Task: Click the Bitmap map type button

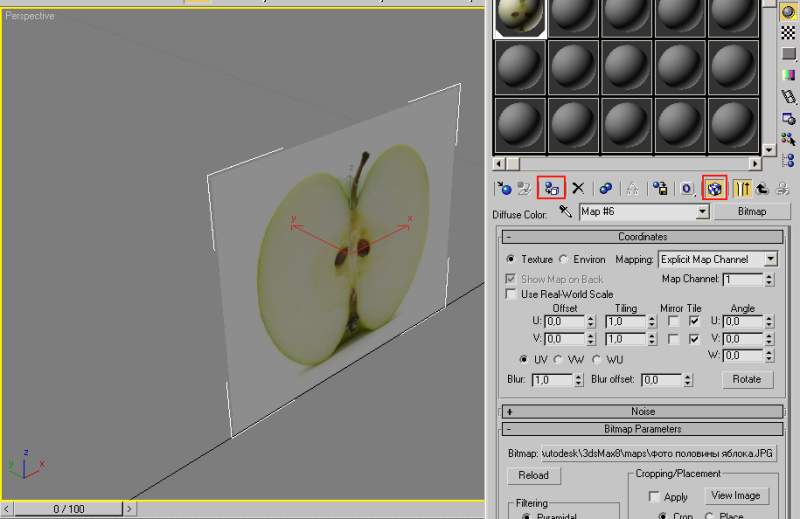Action: [x=752, y=211]
